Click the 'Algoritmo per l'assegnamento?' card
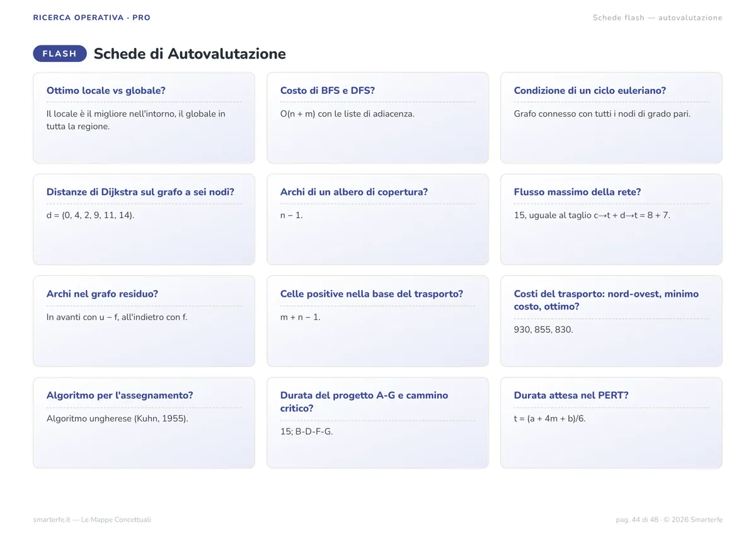This screenshot has height=535, width=756. tap(144, 423)
